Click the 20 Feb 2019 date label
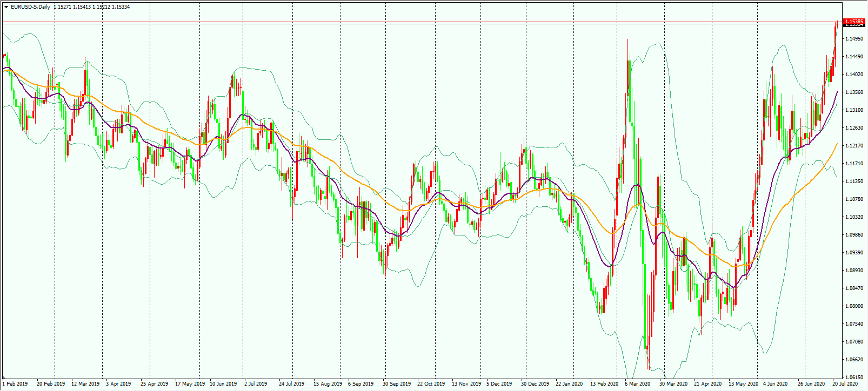 (x=51, y=384)
